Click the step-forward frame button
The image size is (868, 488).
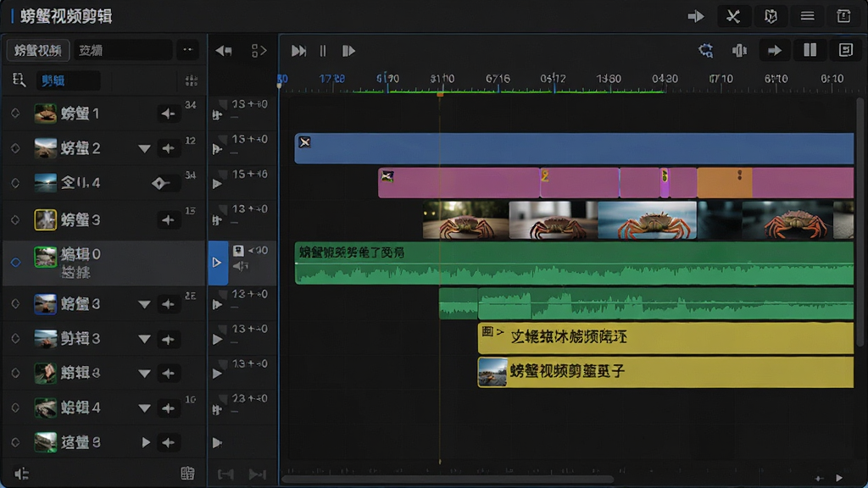[348, 51]
